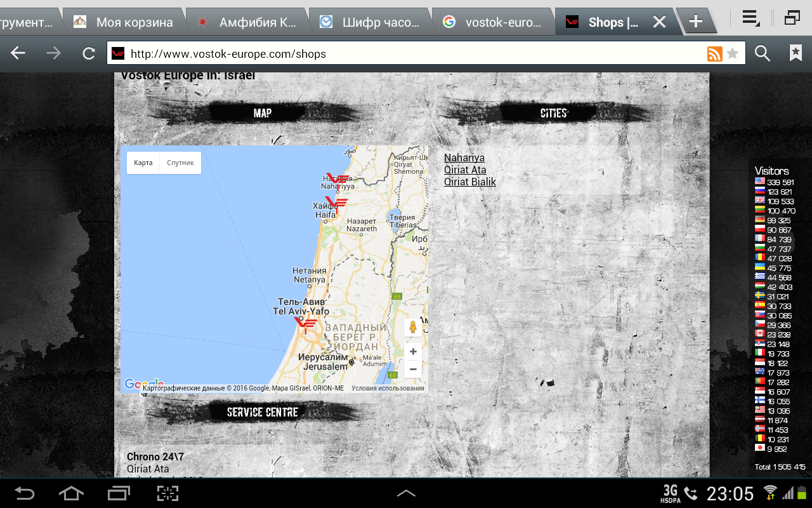The height and width of the screenshot is (508, 812).
Task: Open the browser menu list icon
Action: [751, 19]
